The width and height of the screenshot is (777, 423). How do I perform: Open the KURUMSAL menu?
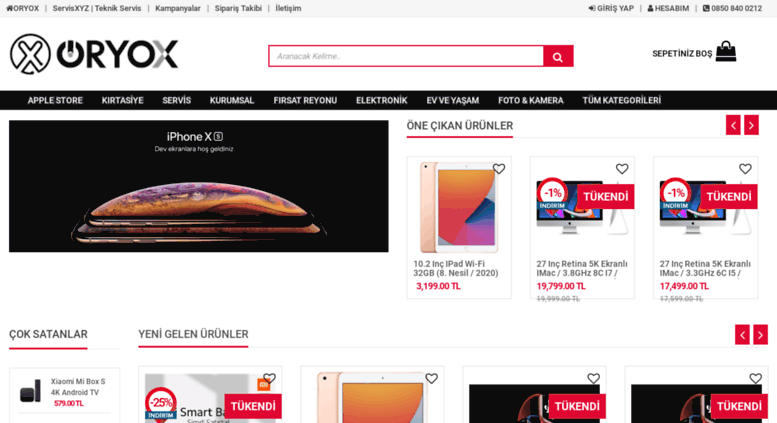click(x=232, y=101)
